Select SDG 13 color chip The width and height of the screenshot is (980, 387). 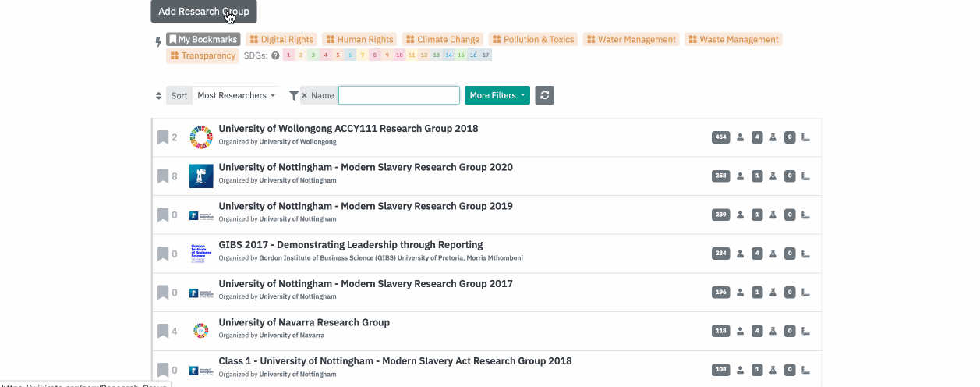point(437,55)
